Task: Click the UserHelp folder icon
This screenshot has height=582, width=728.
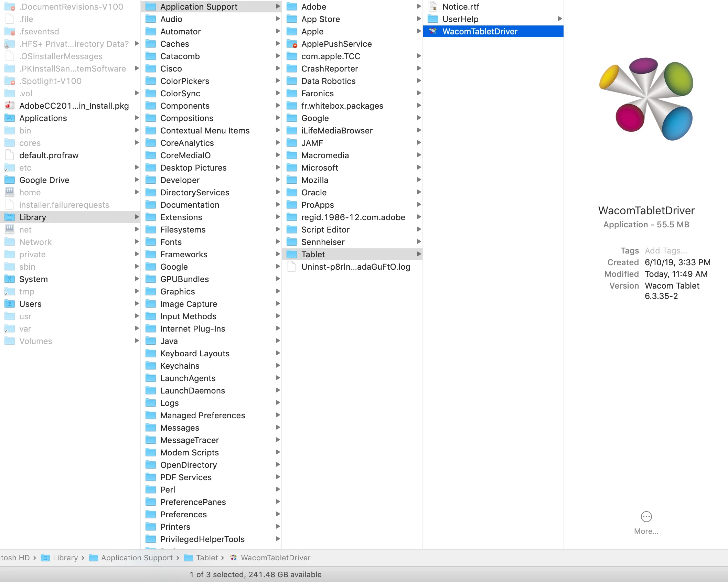Action: tap(433, 19)
